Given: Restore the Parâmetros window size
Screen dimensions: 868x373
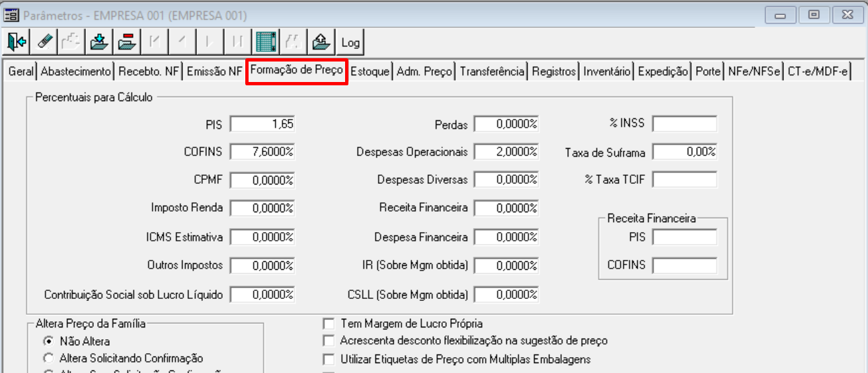Looking at the screenshot, I should (814, 15).
